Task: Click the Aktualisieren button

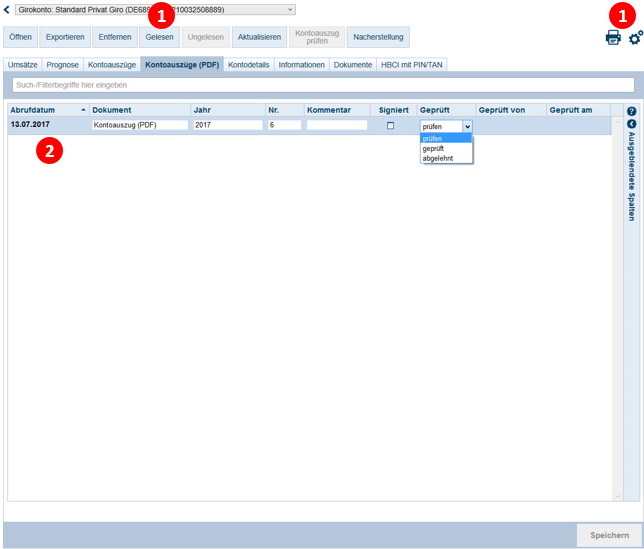Action: [259, 37]
